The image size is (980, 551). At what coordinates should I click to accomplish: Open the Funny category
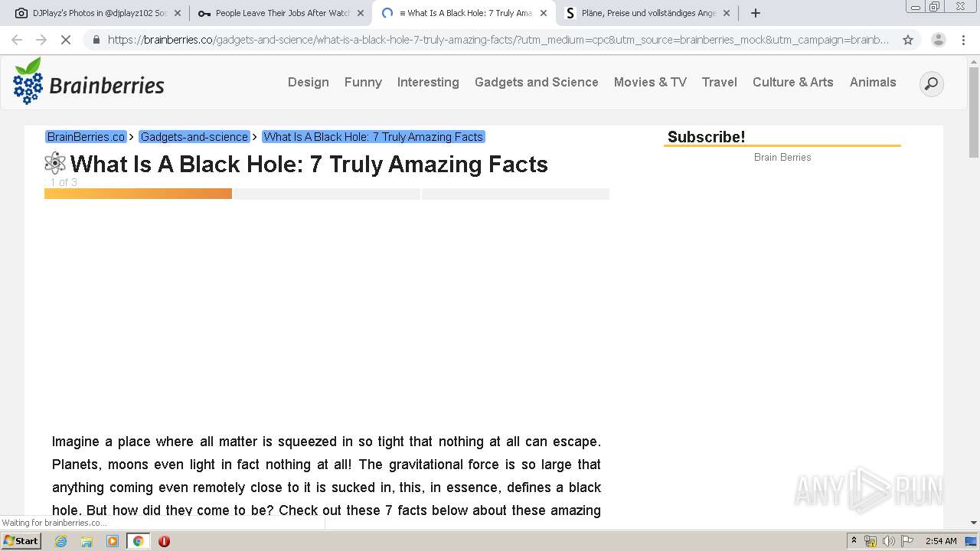coord(363,82)
